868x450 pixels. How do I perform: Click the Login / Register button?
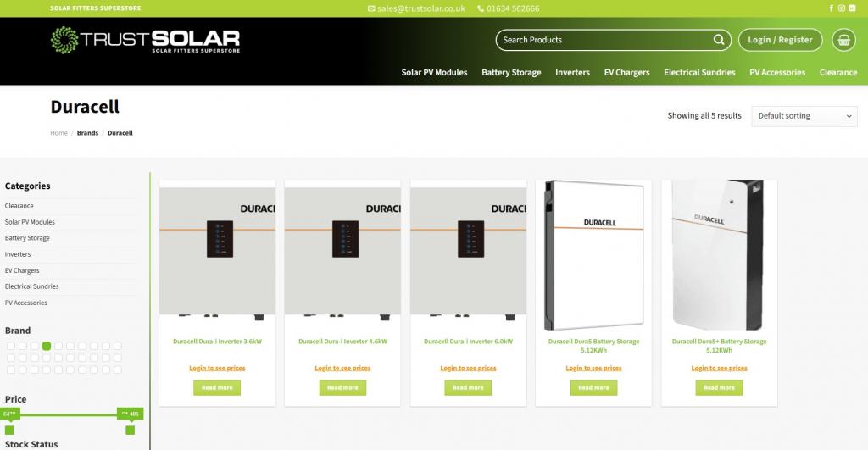[780, 40]
